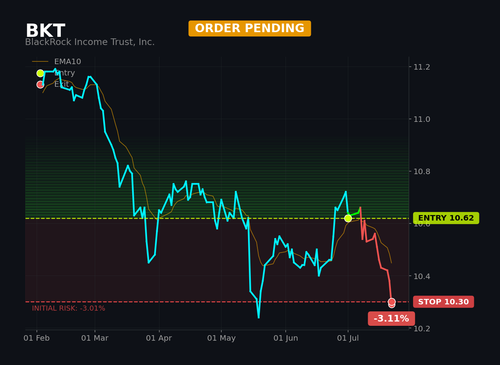Click the 01 Jul axis label
Viewport: 500px width, 365px height.
[348, 338]
